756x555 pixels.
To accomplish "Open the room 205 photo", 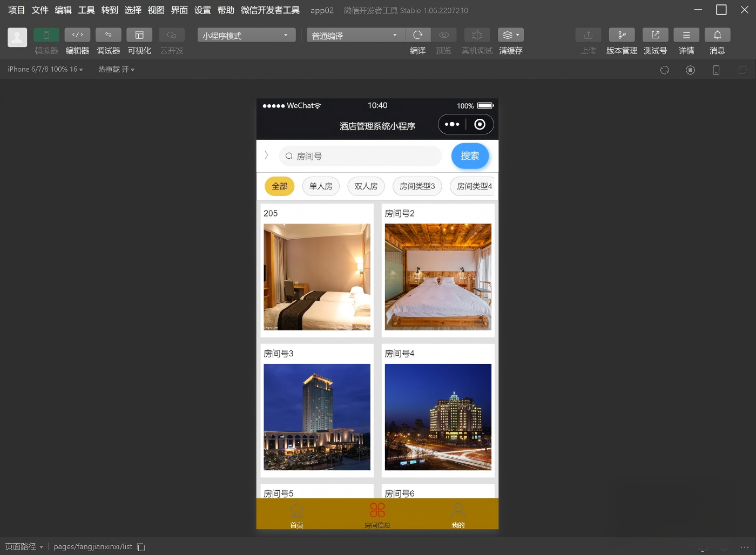I will 317,277.
